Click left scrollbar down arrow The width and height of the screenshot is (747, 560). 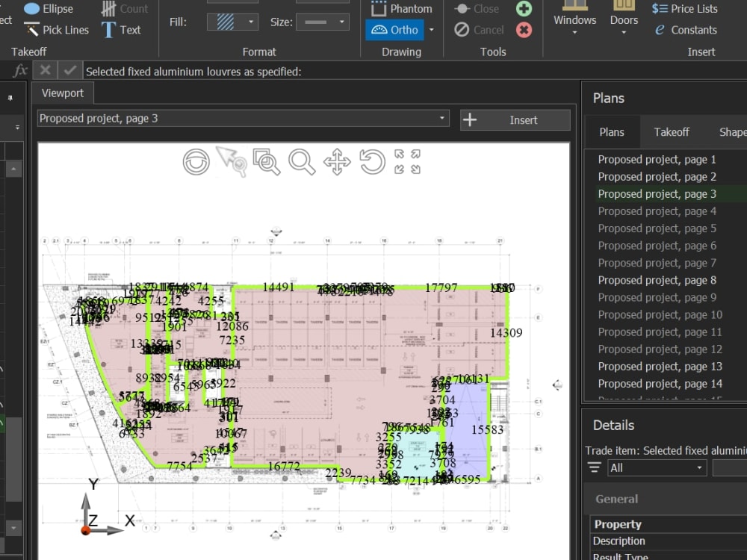tap(13, 528)
